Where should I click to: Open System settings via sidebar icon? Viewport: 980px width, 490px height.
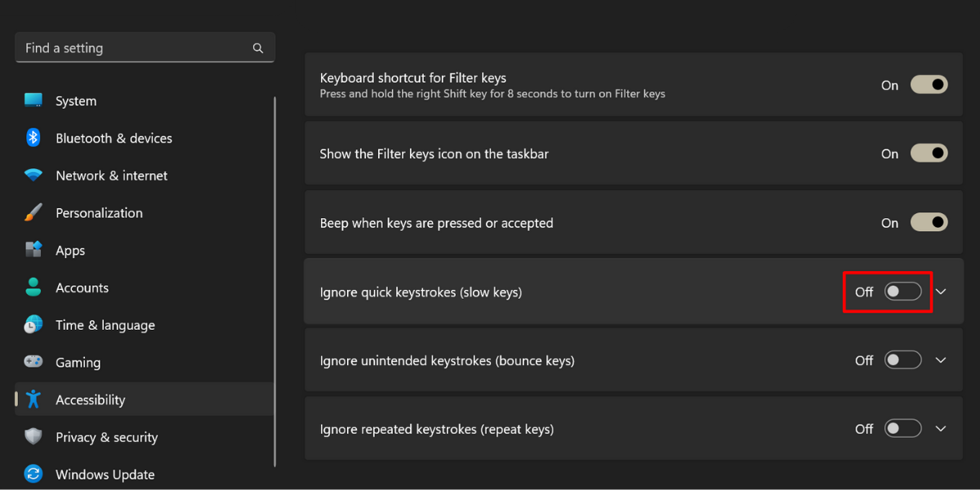coord(34,100)
